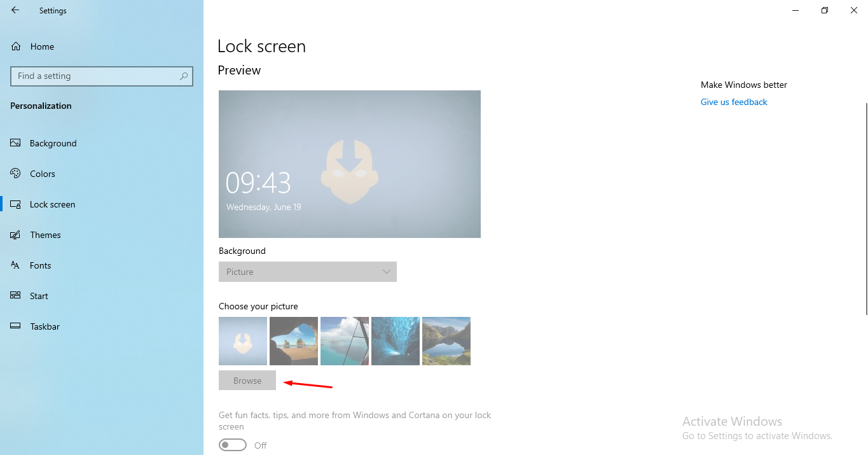
Task: Select the mountain lake picture thumbnail
Action: coord(446,341)
